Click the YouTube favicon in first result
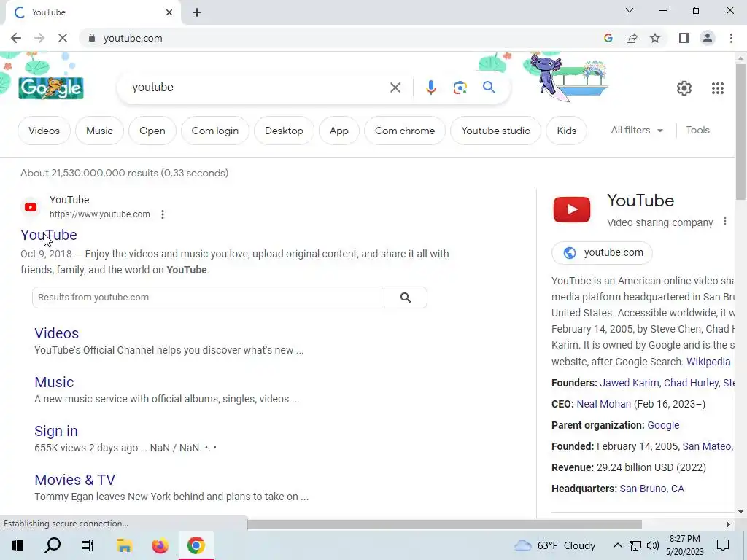 tap(31, 207)
